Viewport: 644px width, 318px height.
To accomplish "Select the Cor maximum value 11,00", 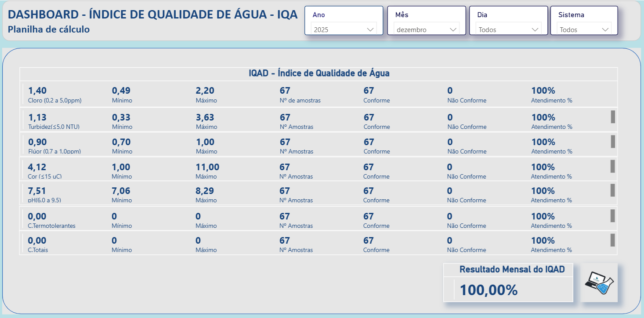I will [x=207, y=167].
